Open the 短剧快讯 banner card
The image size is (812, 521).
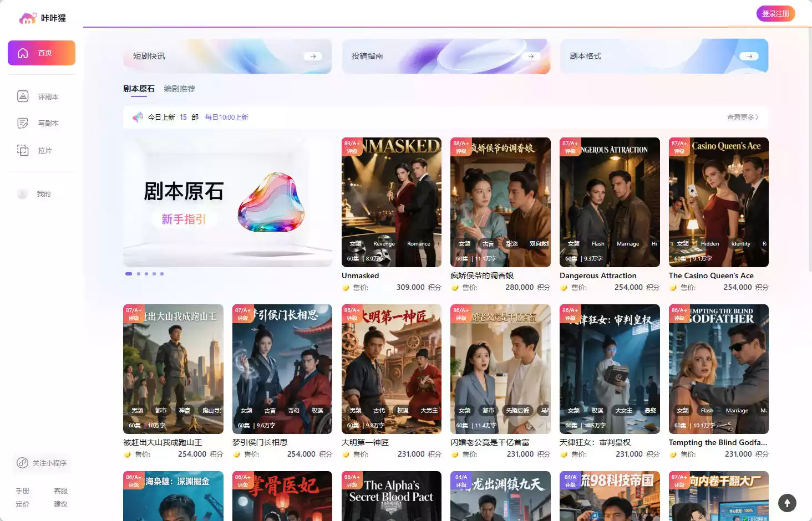coord(227,56)
